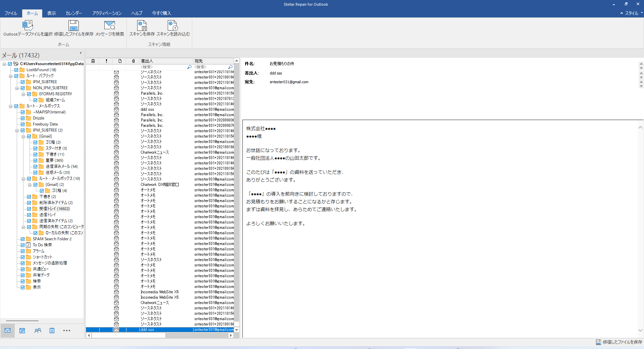The width and height of the screenshot is (644, 349).
Task: Uncheck the SPAM Search Folder 2 checkbox
Action: pos(22,239)
